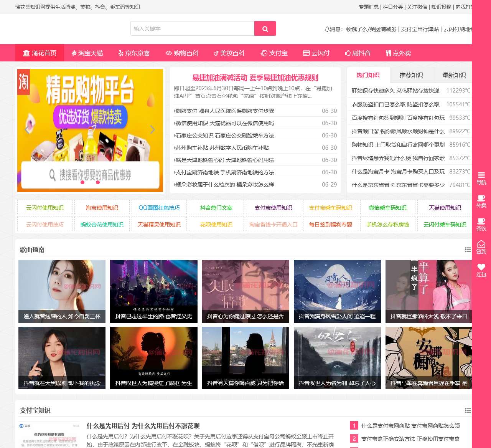Click the 淘宝使用知识 tag button
The height and width of the screenshot is (448, 491).
[102, 208]
